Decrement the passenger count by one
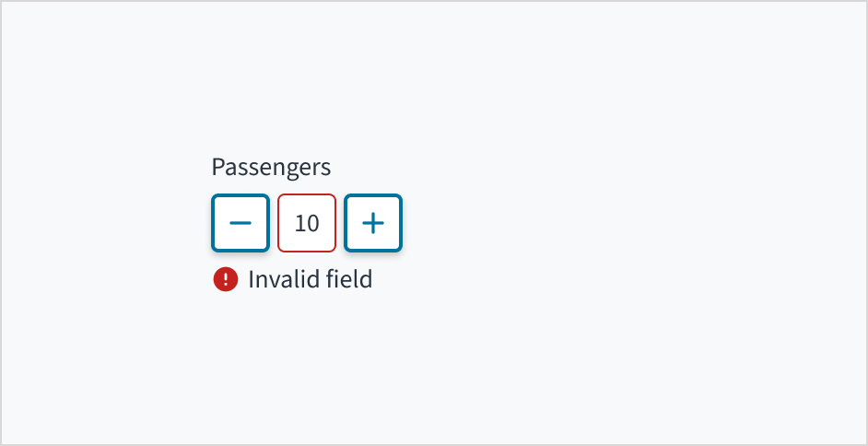This screenshot has height=446, width=868. [240, 223]
